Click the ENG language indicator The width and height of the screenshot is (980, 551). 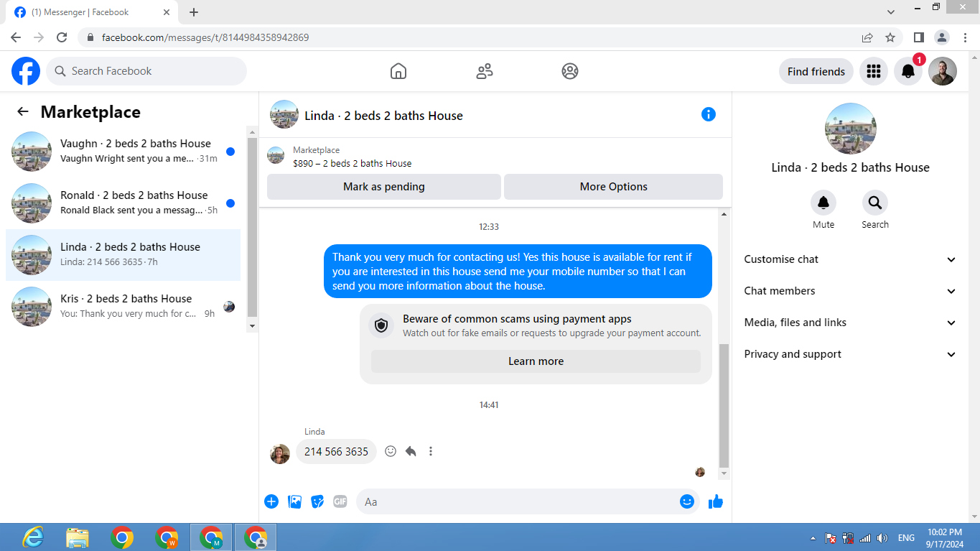[x=906, y=538]
